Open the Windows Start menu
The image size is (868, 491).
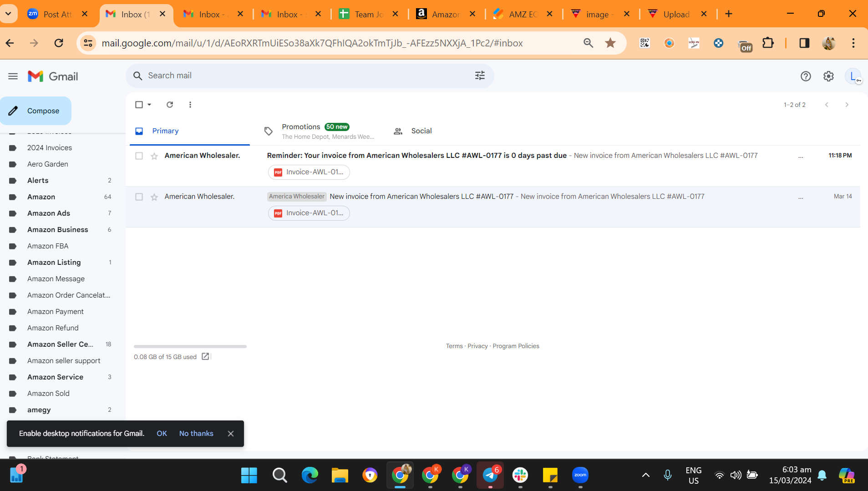pyautogui.click(x=249, y=476)
